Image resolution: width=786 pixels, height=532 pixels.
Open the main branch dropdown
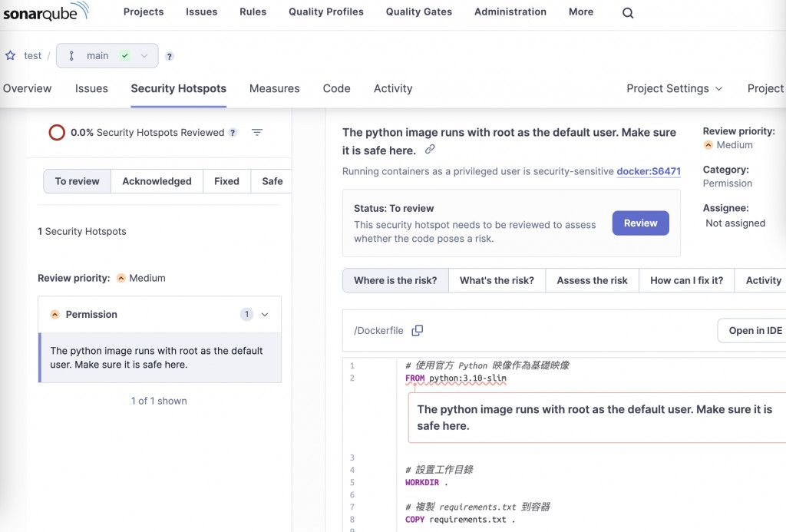[107, 56]
